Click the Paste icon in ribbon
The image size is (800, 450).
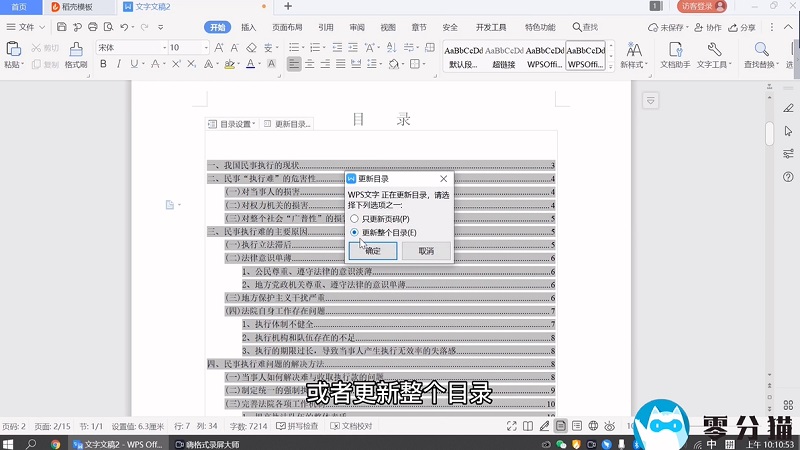point(13,55)
